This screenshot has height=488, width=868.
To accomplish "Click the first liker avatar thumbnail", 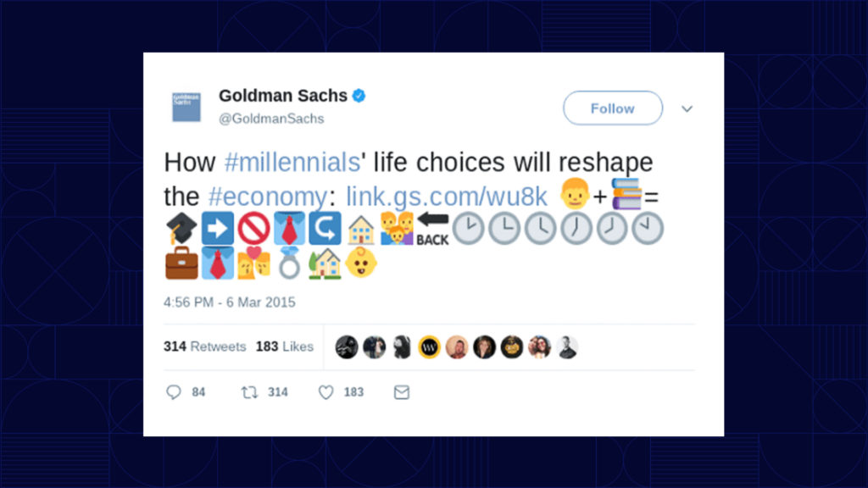I will click(347, 347).
